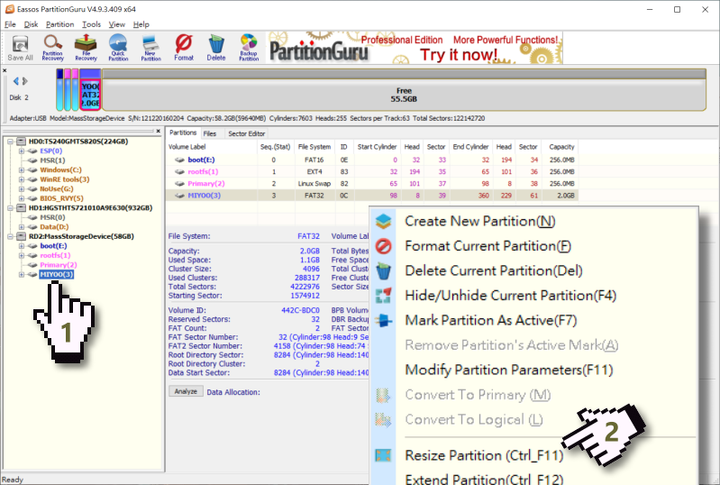Open the Partition menu

tap(60, 24)
